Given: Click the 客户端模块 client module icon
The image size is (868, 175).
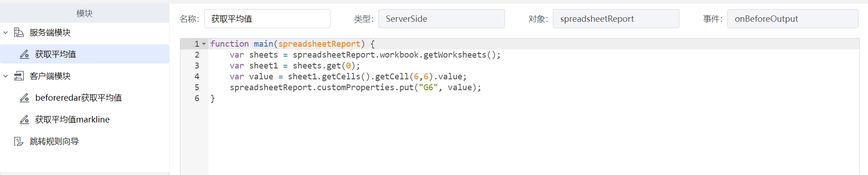Looking at the screenshot, I should 19,76.
